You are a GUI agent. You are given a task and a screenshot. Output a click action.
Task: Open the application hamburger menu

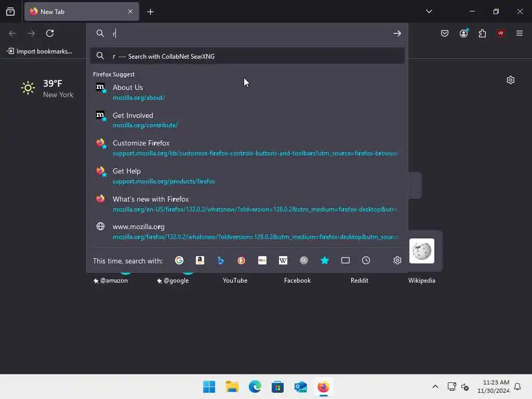click(519, 33)
